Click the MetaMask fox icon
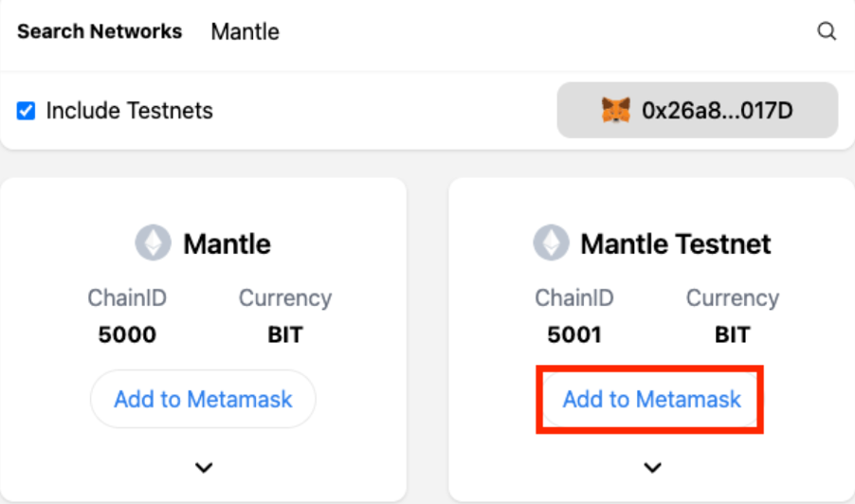Image resolution: width=855 pixels, height=504 pixels. coord(616,110)
